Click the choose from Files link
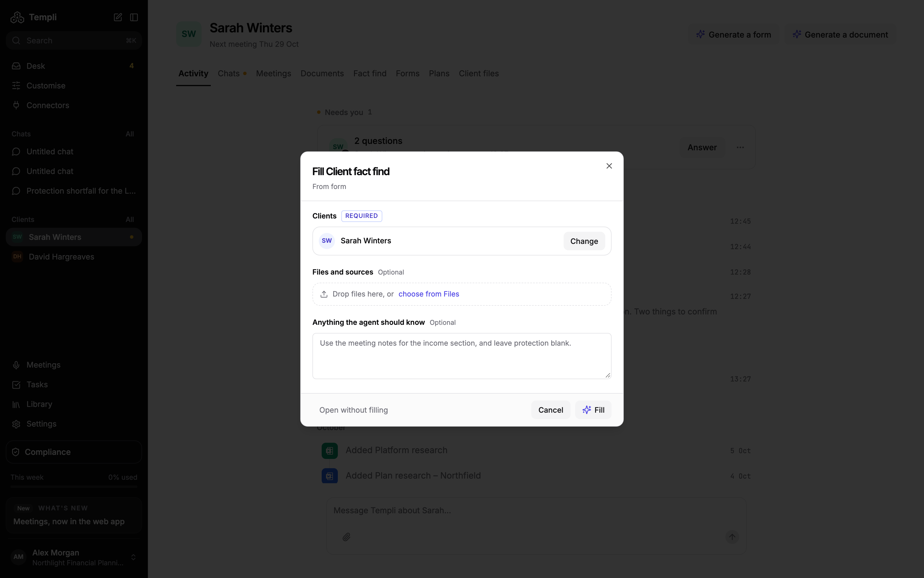Viewport: 924px width, 578px height. pos(429,294)
